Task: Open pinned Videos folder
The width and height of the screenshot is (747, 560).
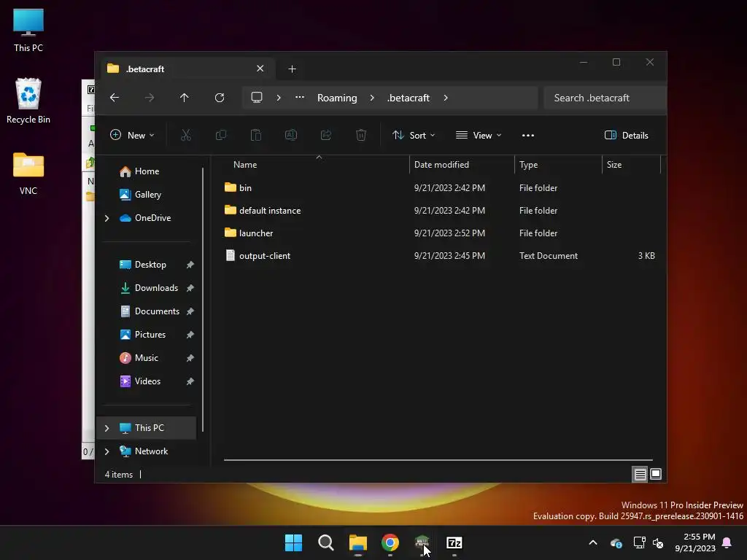Action: [x=147, y=381]
